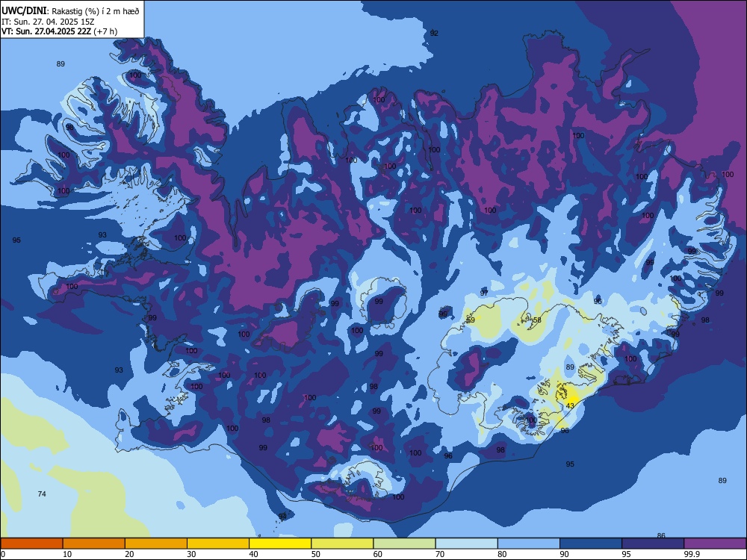
Task: Click the '97' value north of the glacier
Action: (x=484, y=293)
